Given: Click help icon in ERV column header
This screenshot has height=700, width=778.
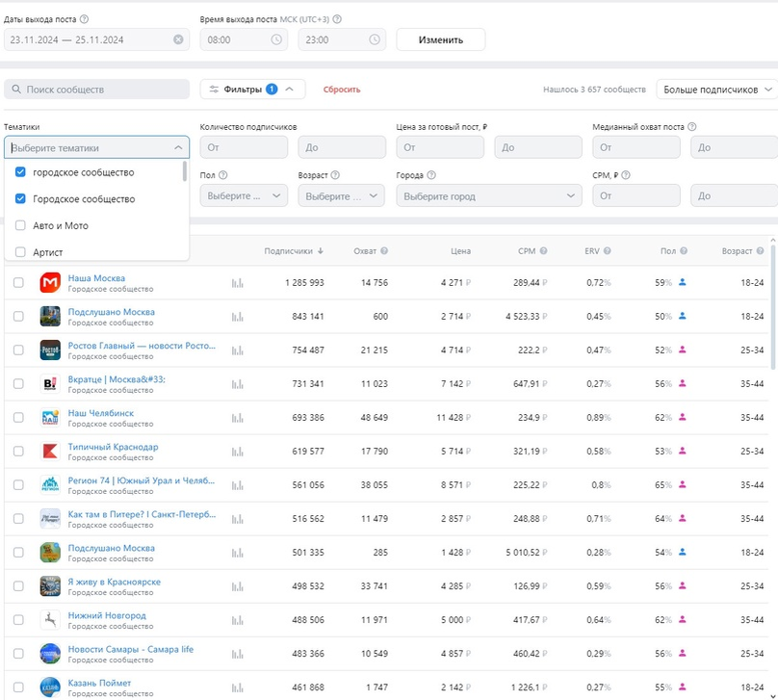Looking at the screenshot, I should click(x=608, y=251).
